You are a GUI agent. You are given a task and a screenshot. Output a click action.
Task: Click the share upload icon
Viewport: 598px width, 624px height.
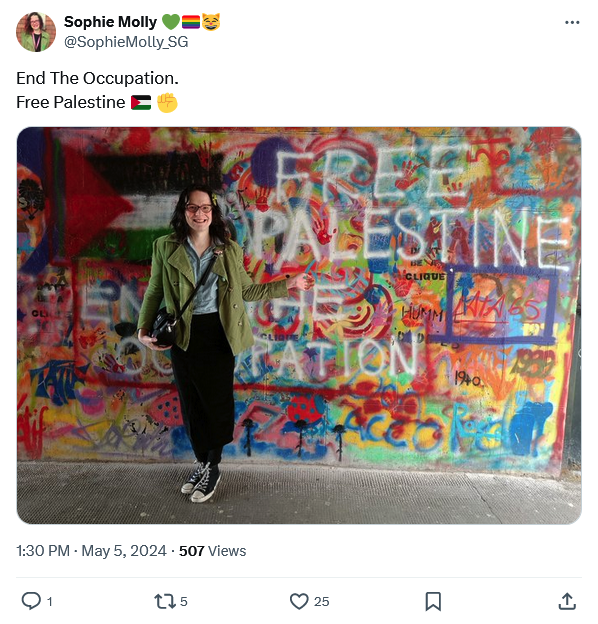[x=567, y=601]
